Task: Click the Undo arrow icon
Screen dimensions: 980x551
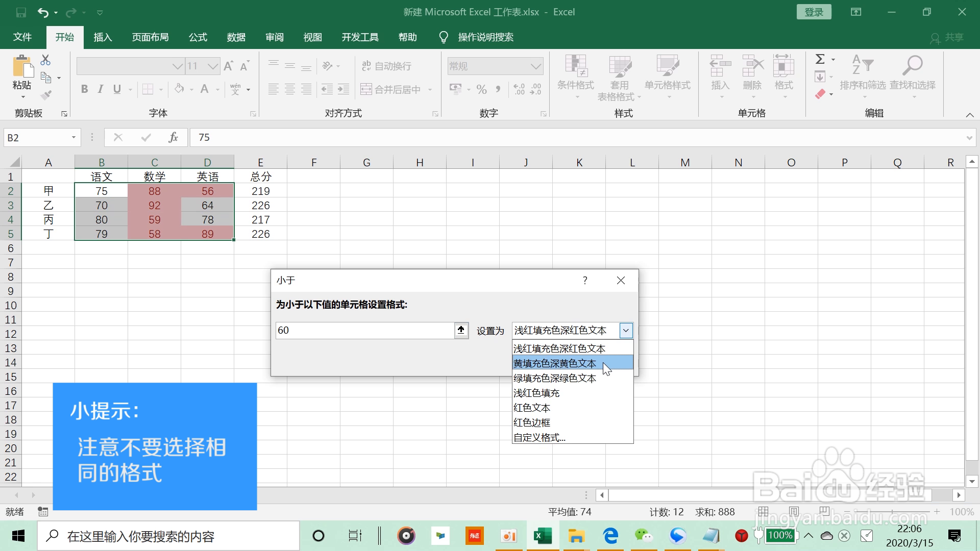Action: (x=43, y=12)
